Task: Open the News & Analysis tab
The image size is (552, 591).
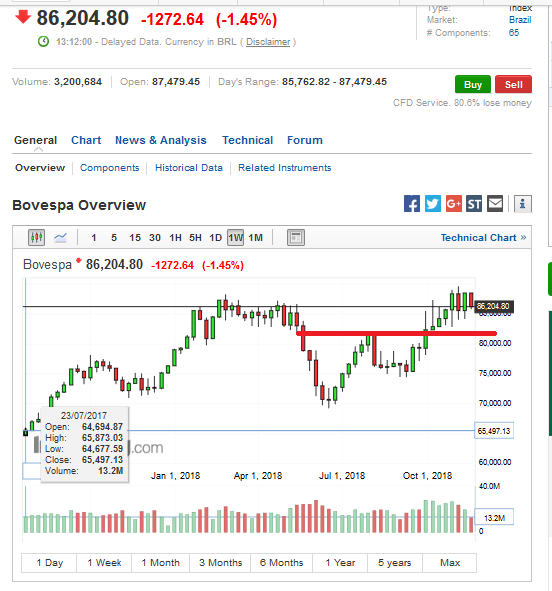Action: (x=161, y=140)
